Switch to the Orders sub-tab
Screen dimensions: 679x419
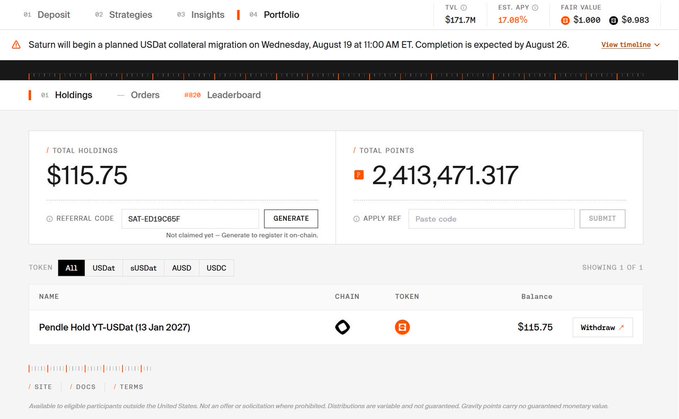coord(139,95)
